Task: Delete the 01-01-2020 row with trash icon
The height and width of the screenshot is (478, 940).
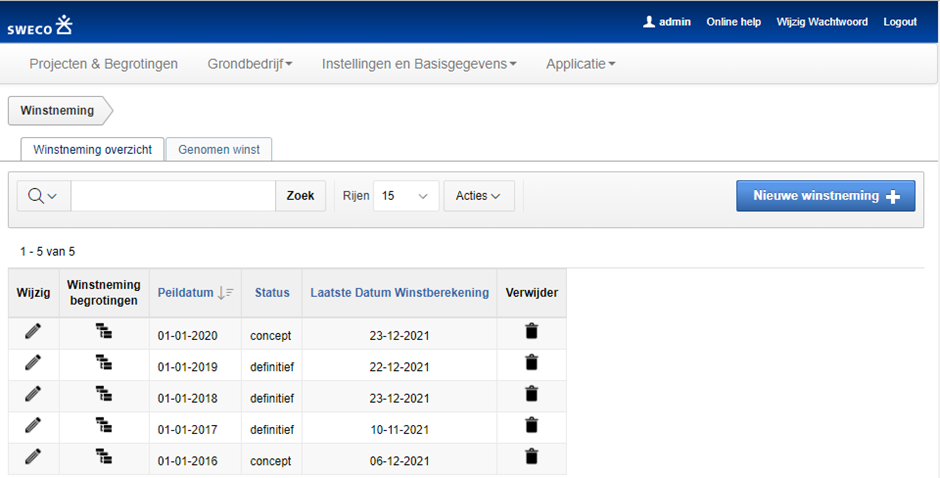Action: click(531, 333)
